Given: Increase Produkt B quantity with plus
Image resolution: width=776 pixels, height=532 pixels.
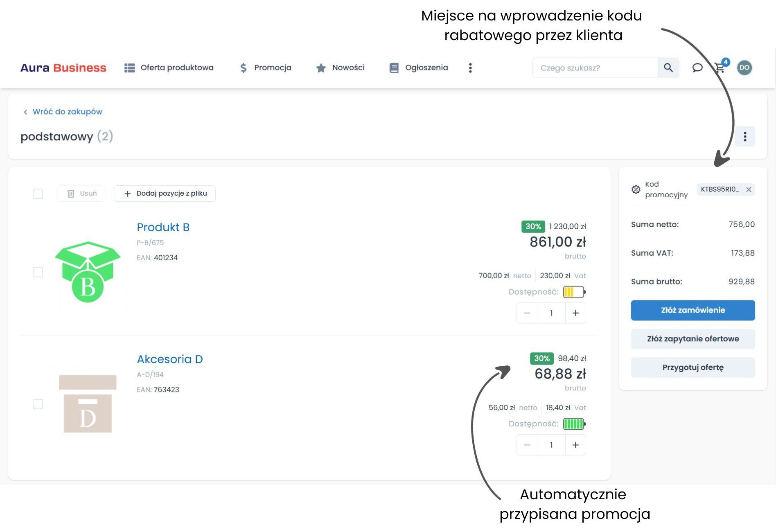Looking at the screenshot, I should click(x=575, y=313).
